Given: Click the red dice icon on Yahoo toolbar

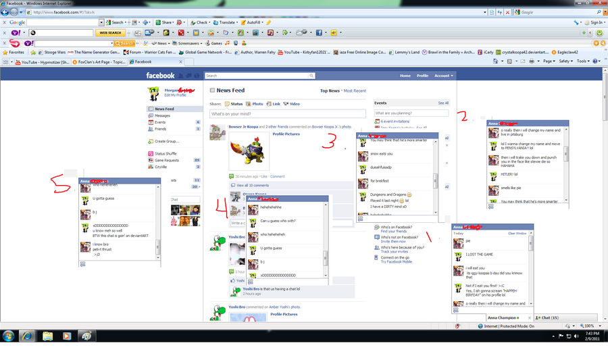Looking at the screenshot, I should click(180, 32).
